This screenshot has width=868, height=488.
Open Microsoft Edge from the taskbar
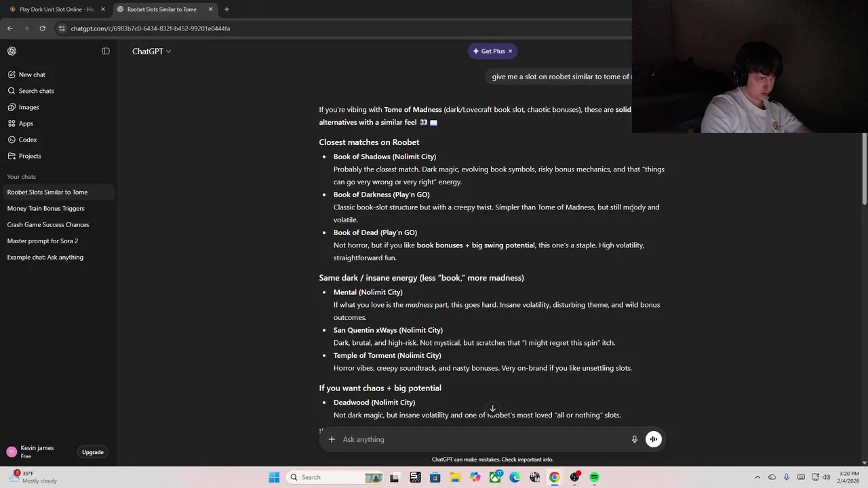click(515, 477)
